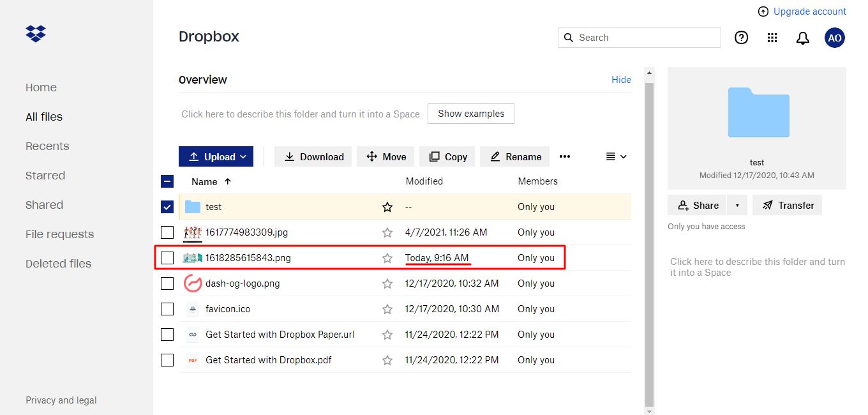The image size is (868, 415).
Task: Check the box for 1618285615843.png
Action: click(167, 258)
